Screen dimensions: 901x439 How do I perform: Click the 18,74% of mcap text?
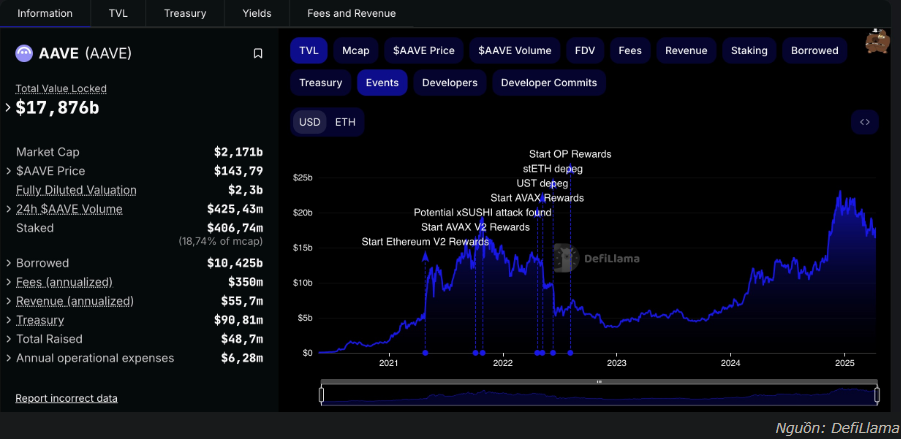pyautogui.click(x=221, y=241)
